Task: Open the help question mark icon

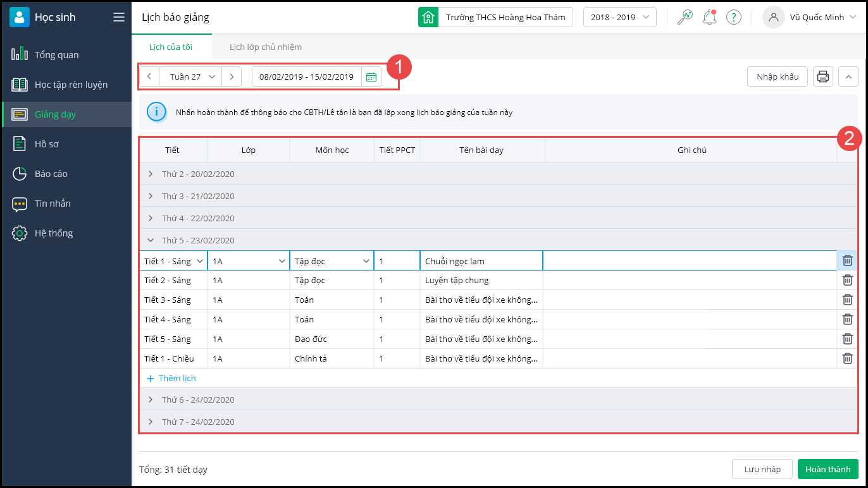Action: (733, 17)
